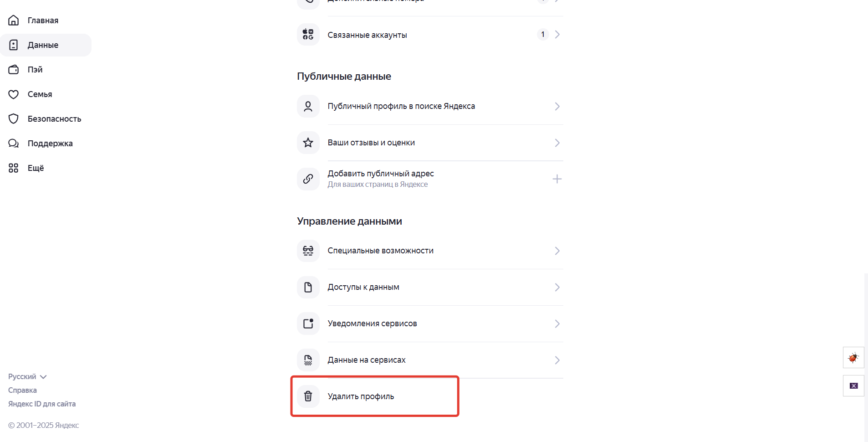This screenshot has height=442, width=868.
Task: Click the Яндекс ID для сайта link
Action: [x=41, y=404]
